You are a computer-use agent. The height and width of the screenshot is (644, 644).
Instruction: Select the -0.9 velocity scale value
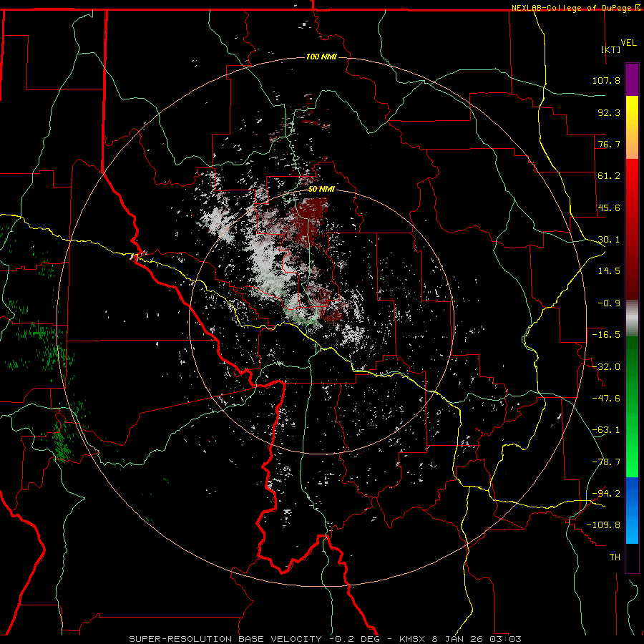point(609,303)
